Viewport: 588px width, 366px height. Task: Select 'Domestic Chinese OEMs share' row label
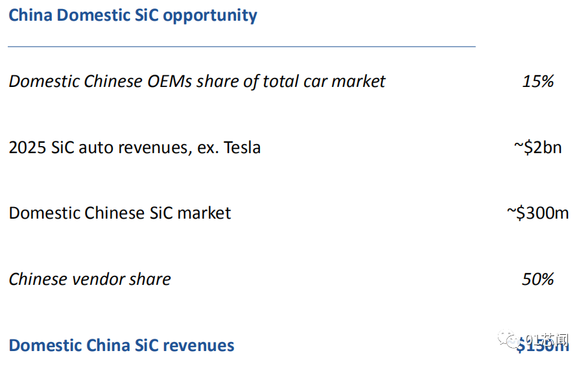pyautogui.click(x=197, y=82)
